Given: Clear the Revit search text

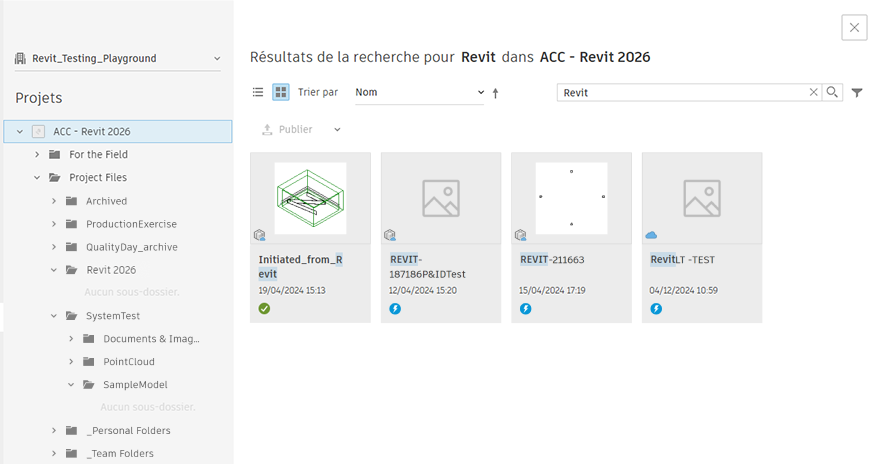Looking at the screenshot, I should pos(813,92).
